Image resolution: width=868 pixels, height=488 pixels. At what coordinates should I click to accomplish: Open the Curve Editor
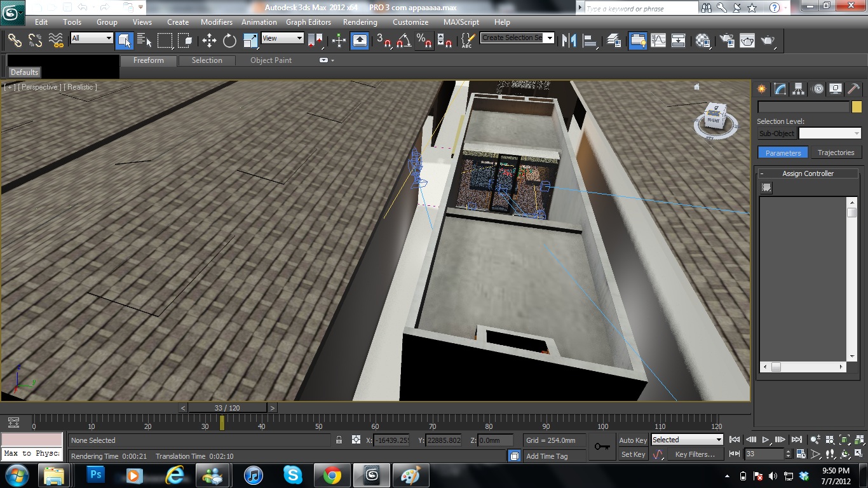coord(658,41)
